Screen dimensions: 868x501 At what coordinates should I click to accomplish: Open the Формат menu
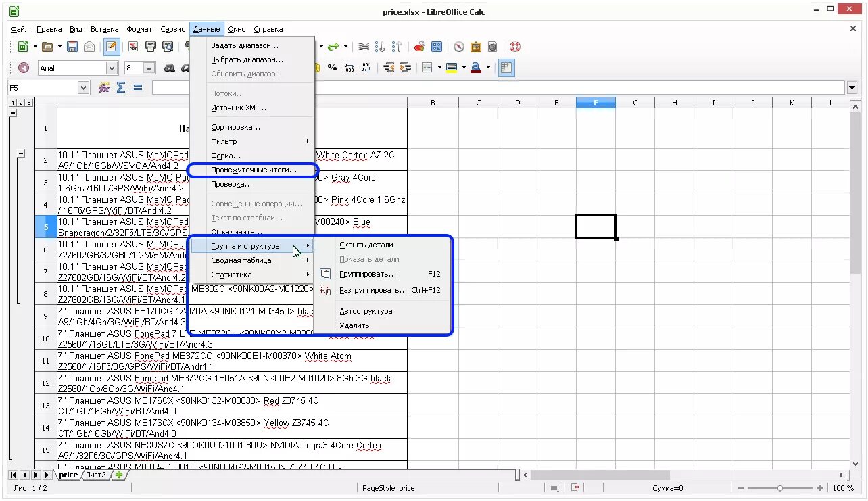(139, 29)
